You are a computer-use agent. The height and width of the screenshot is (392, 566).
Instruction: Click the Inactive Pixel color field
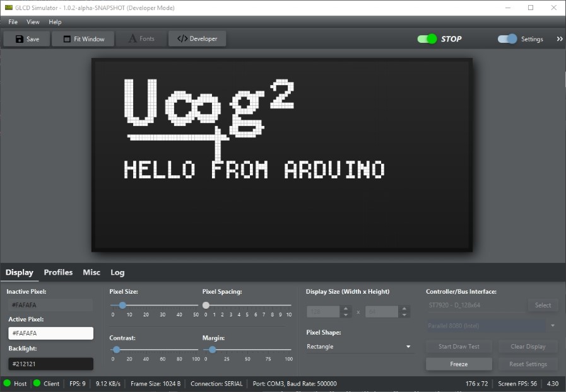click(x=50, y=305)
